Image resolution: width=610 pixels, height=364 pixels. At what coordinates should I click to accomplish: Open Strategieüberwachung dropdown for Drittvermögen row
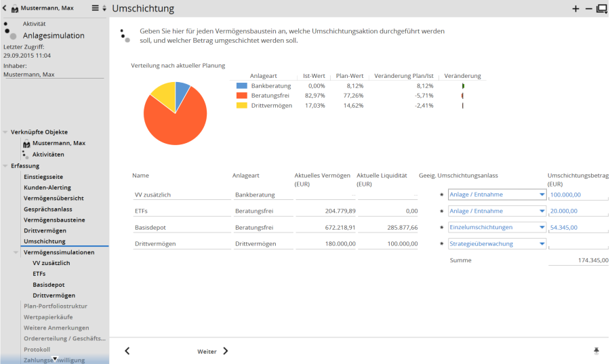[x=542, y=243]
